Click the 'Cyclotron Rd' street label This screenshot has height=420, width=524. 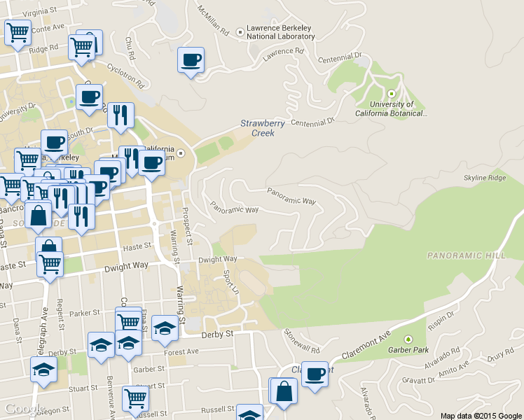tap(125, 76)
